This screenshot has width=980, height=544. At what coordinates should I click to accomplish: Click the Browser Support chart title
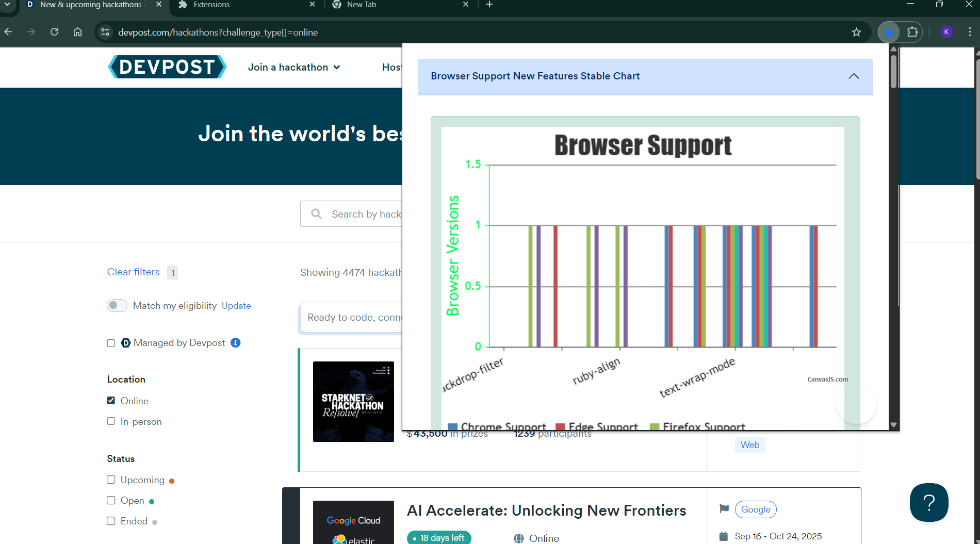643,145
